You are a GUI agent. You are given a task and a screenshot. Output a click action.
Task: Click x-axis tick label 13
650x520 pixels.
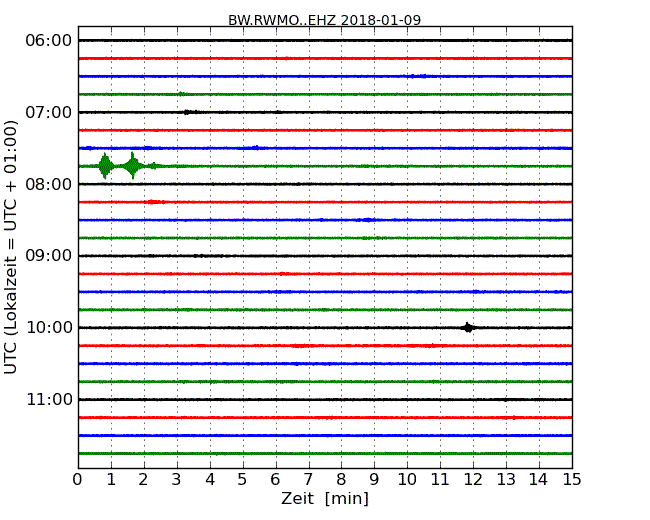[506, 480]
